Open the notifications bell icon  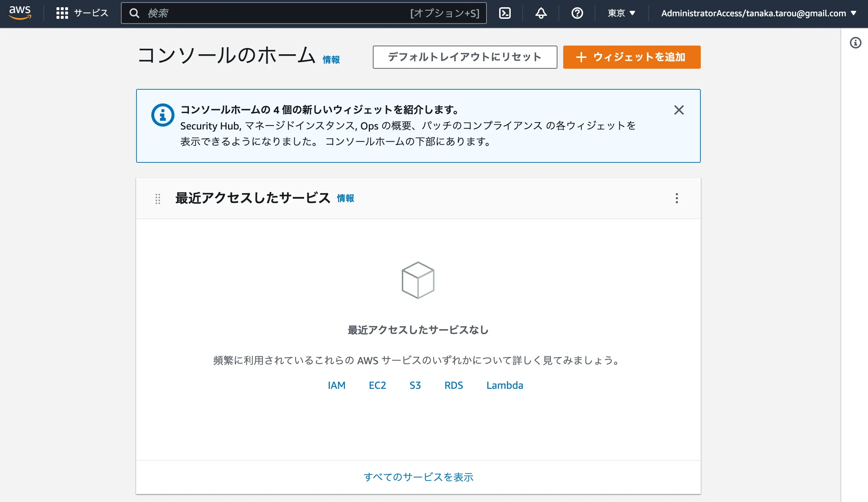(541, 13)
